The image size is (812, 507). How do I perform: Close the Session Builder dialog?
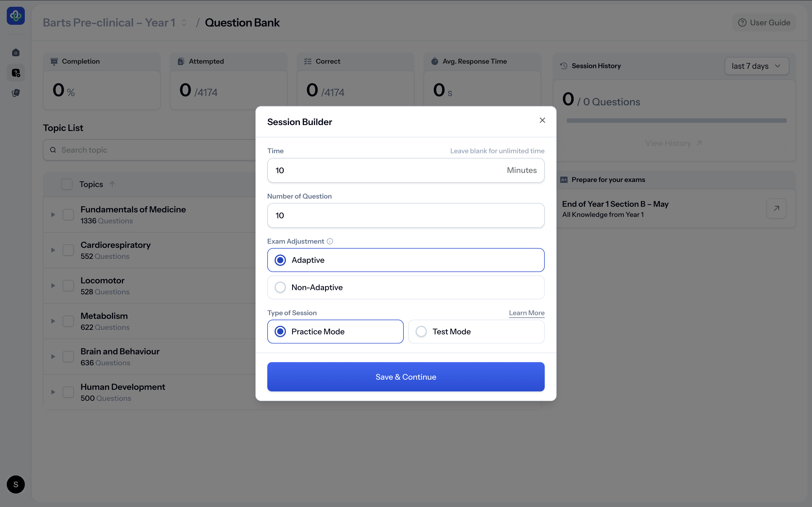point(542,120)
